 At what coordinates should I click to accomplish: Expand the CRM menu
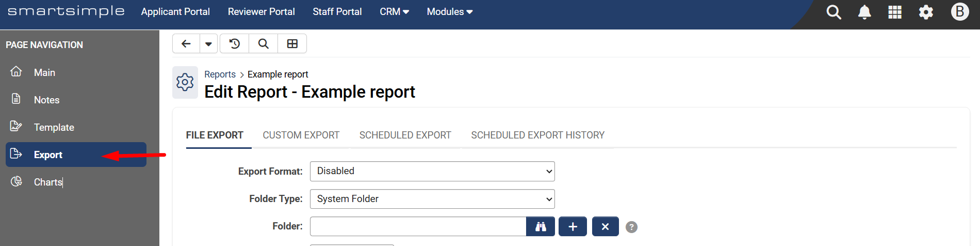point(394,11)
